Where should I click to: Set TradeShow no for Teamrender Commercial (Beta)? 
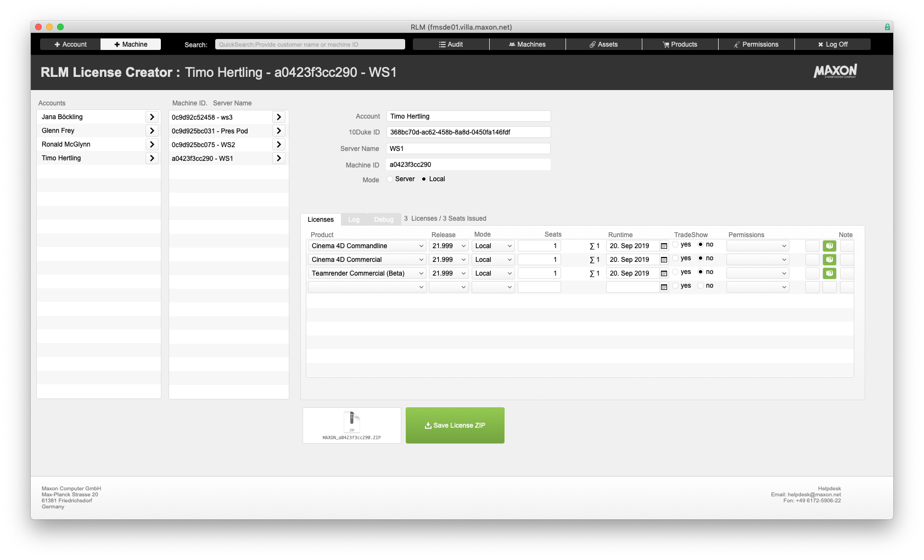pyautogui.click(x=701, y=272)
